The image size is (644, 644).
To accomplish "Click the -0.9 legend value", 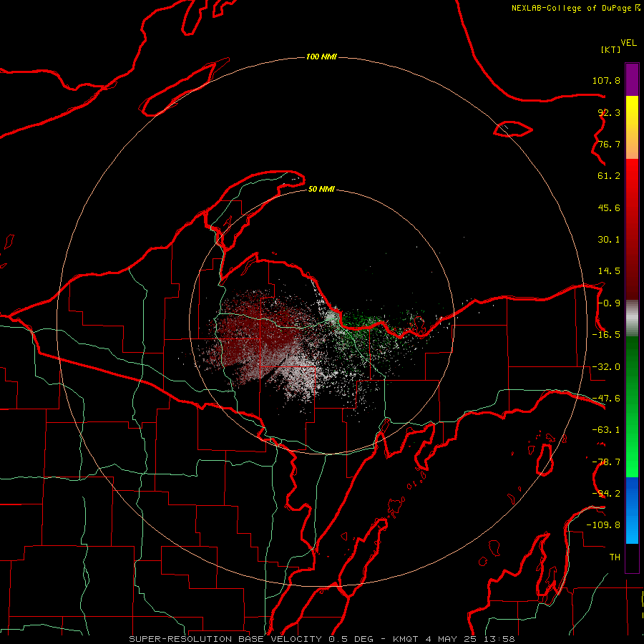I will click(609, 303).
